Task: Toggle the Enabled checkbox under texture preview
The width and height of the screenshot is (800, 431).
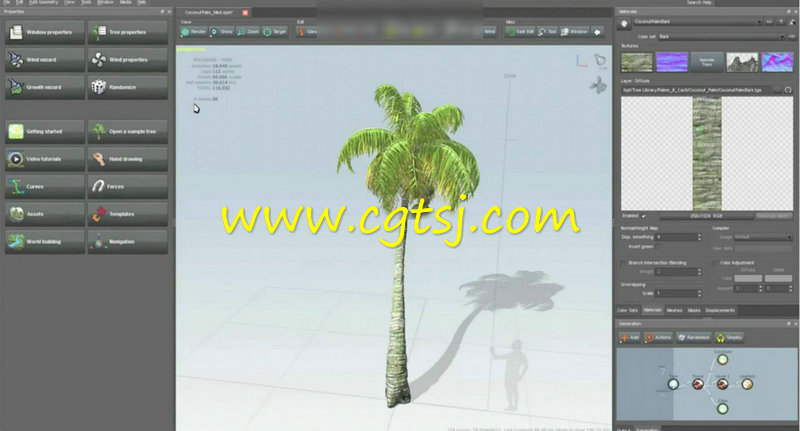Action: pyautogui.click(x=643, y=216)
